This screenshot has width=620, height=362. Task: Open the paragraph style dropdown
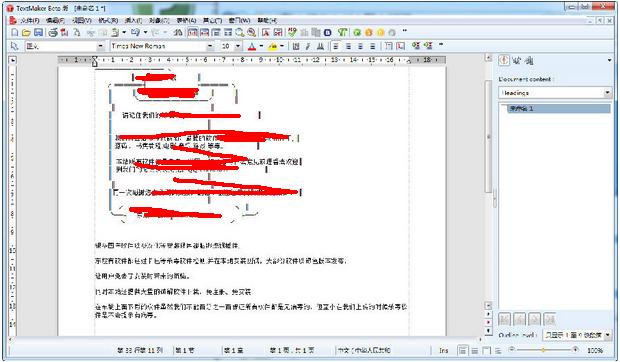[x=100, y=46]
